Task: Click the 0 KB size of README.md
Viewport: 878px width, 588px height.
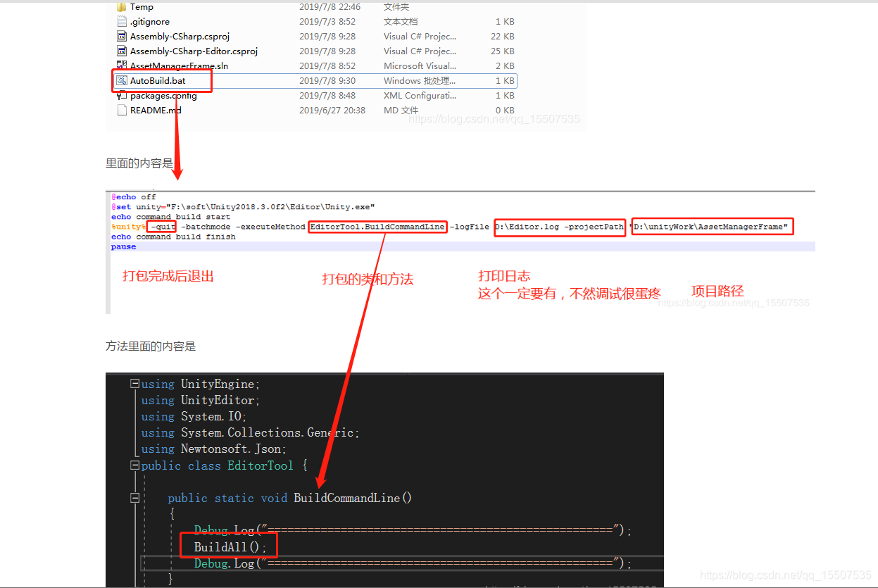Action: [505, 111]
